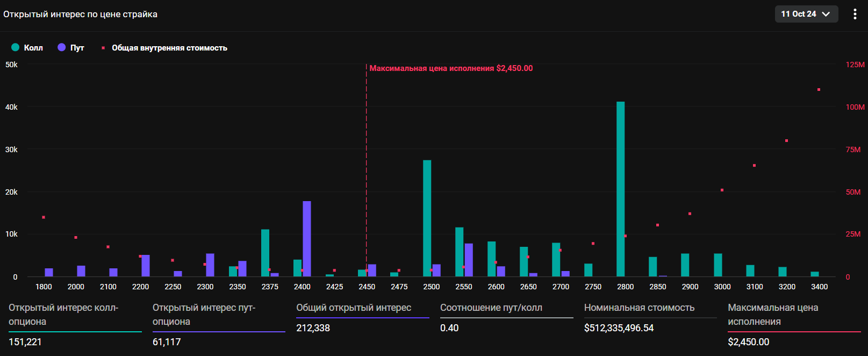Select the Общий открытый интерес stat
The image size is (868, 356).
coord(353,308)
